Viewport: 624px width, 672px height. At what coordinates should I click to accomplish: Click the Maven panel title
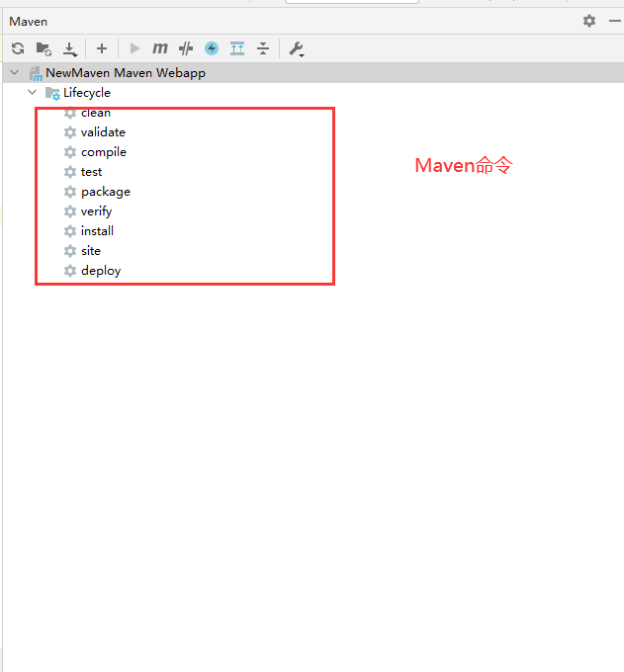(x=29, y=22)
